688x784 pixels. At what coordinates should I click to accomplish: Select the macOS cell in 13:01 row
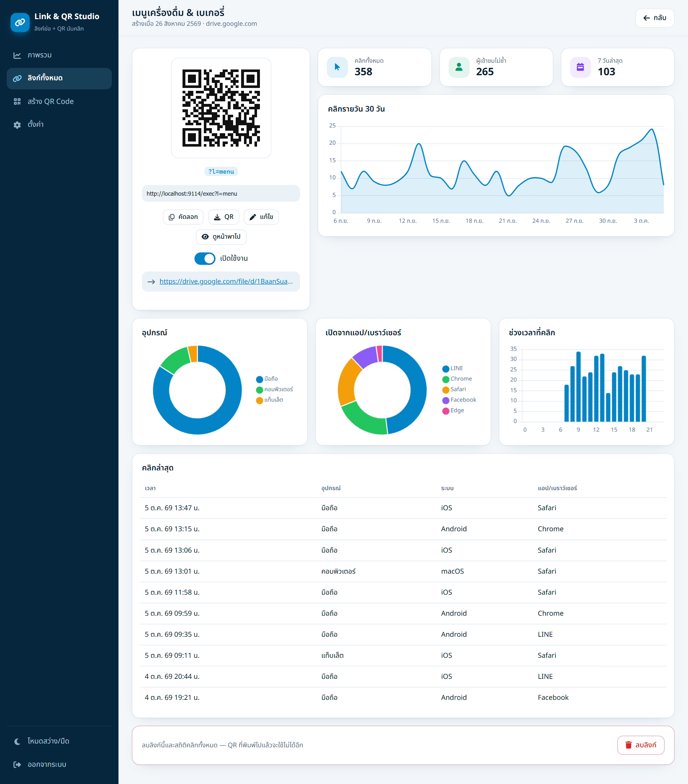452,571
